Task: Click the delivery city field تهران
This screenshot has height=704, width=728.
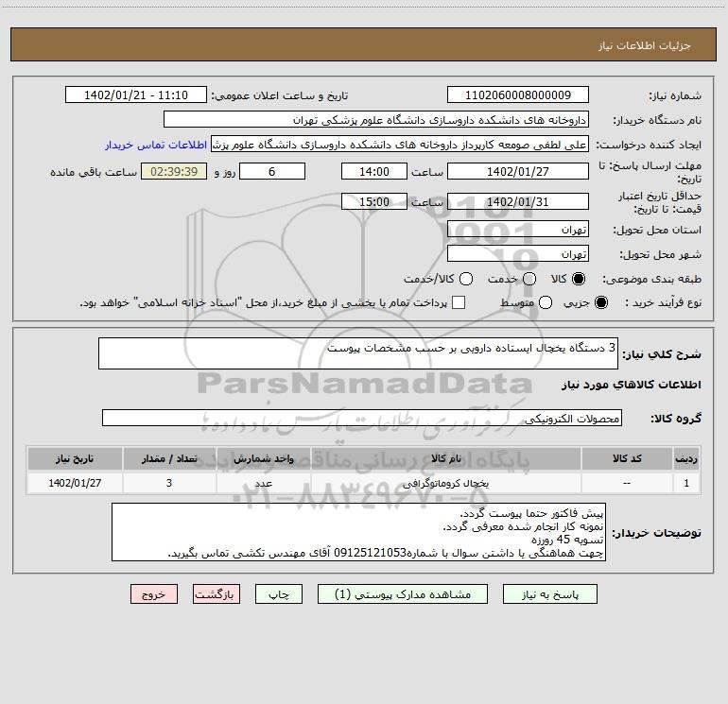Action: [518, 254]
